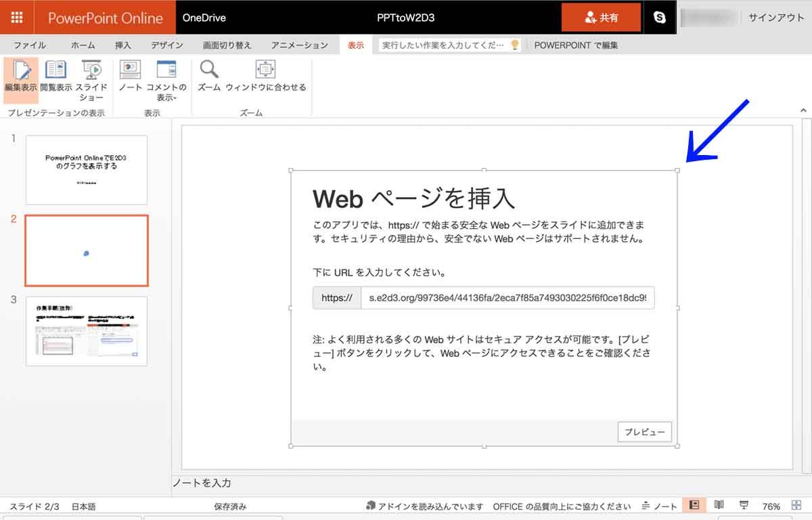Open the デザイン tab

pos(167,45)
